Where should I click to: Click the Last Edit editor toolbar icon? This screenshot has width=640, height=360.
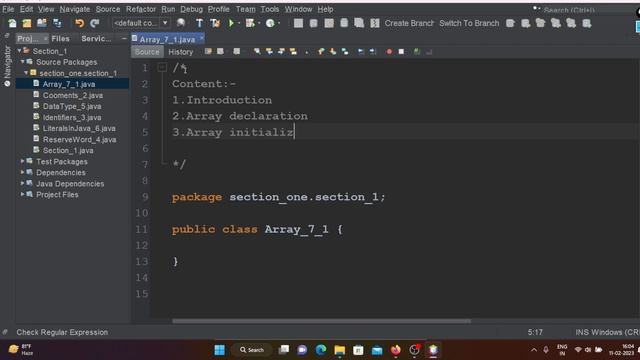point(208,52)
